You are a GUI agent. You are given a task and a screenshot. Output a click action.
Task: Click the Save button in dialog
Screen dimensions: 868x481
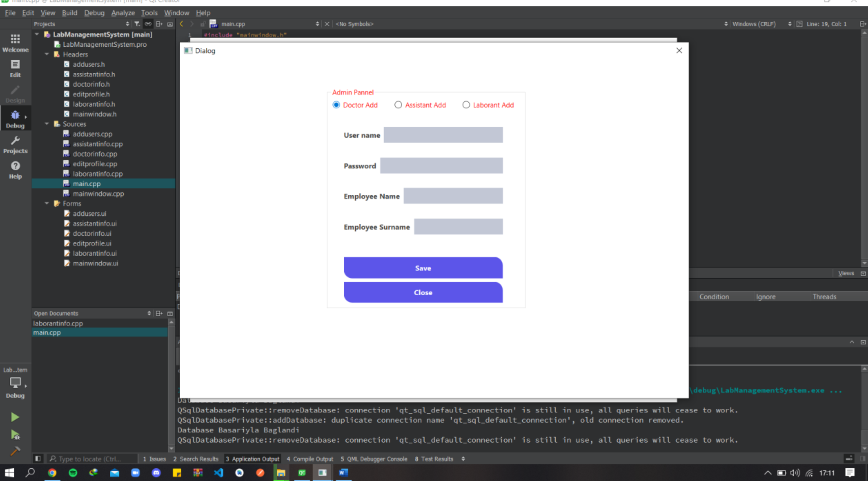tap(423, 268)
